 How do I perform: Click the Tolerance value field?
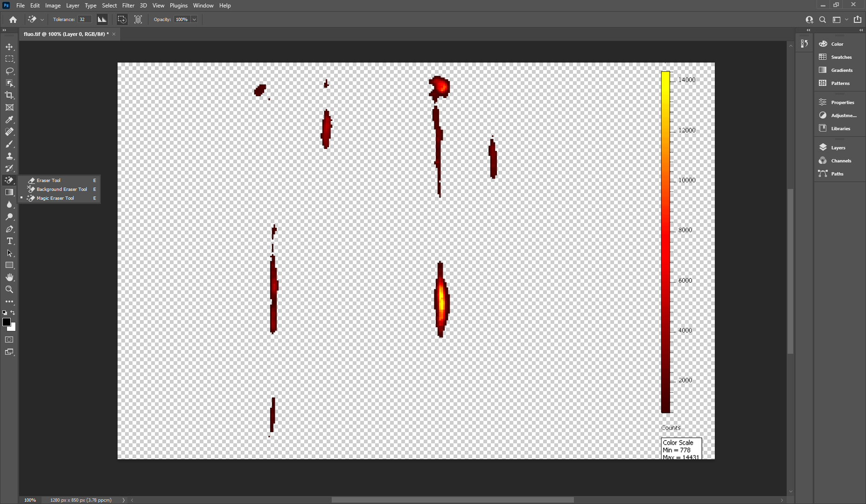(84, 20)
